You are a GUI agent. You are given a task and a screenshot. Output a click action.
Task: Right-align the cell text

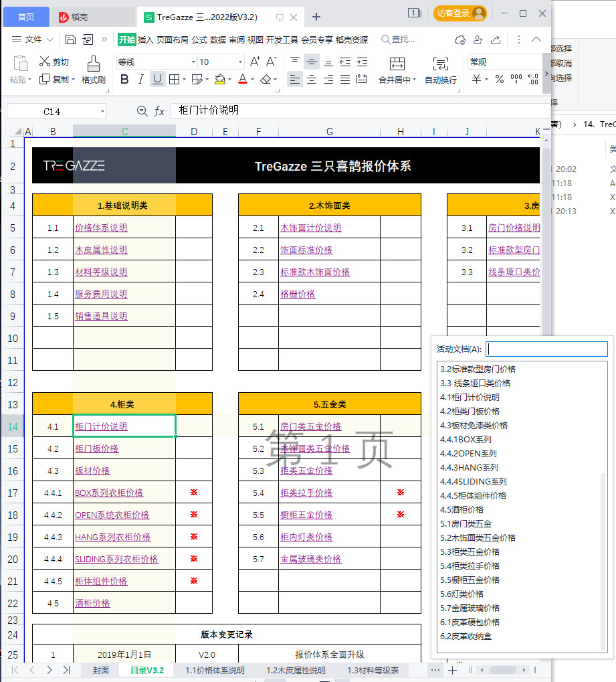328,79
